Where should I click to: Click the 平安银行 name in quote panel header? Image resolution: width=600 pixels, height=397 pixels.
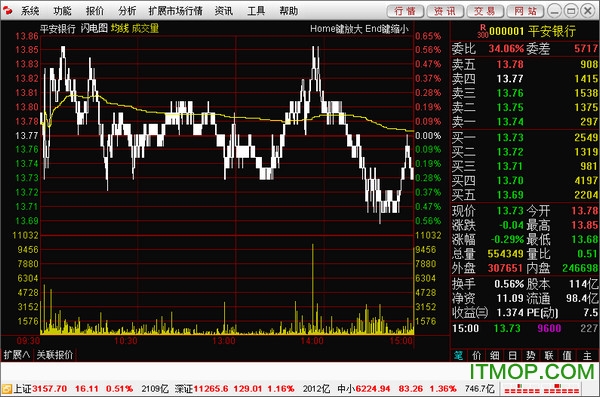click(x=552, y=31)
